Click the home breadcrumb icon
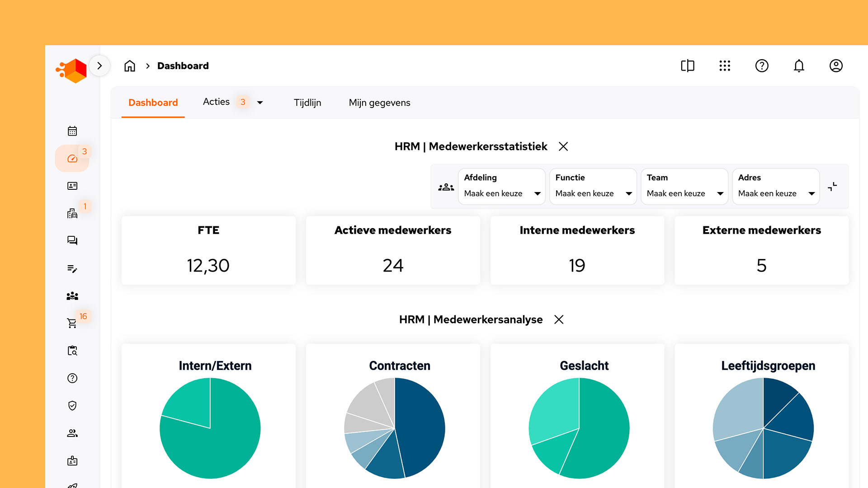The image size is (868, 488). pos(130,66)
